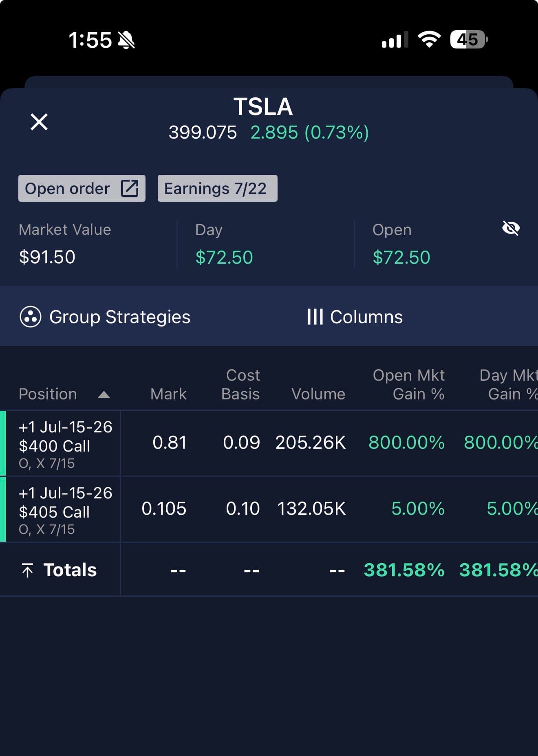Sort by Volume column header
Viewport: 538px width, 756px height.
[318, 394]
